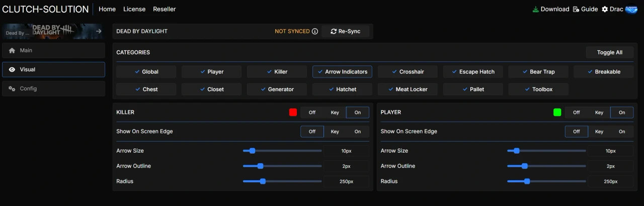The width and height of the screenshot is (644, 206).
Task: Open the License page in the top navigation
Action: click(134, 9)
